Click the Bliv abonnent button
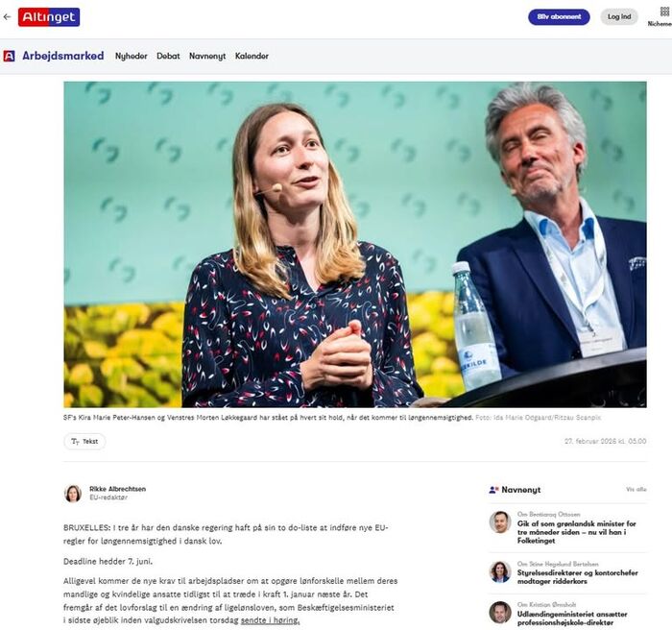672x630 pixels. tap(559, 16)
